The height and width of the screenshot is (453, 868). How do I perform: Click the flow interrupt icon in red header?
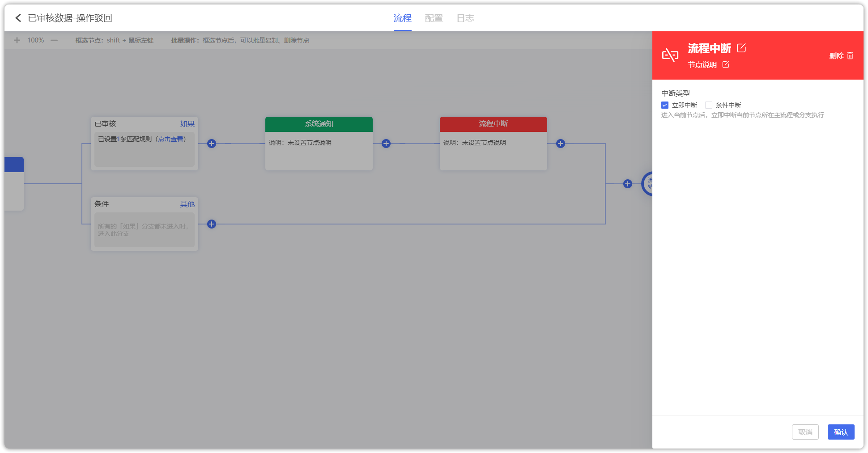(x=670, y=55)
